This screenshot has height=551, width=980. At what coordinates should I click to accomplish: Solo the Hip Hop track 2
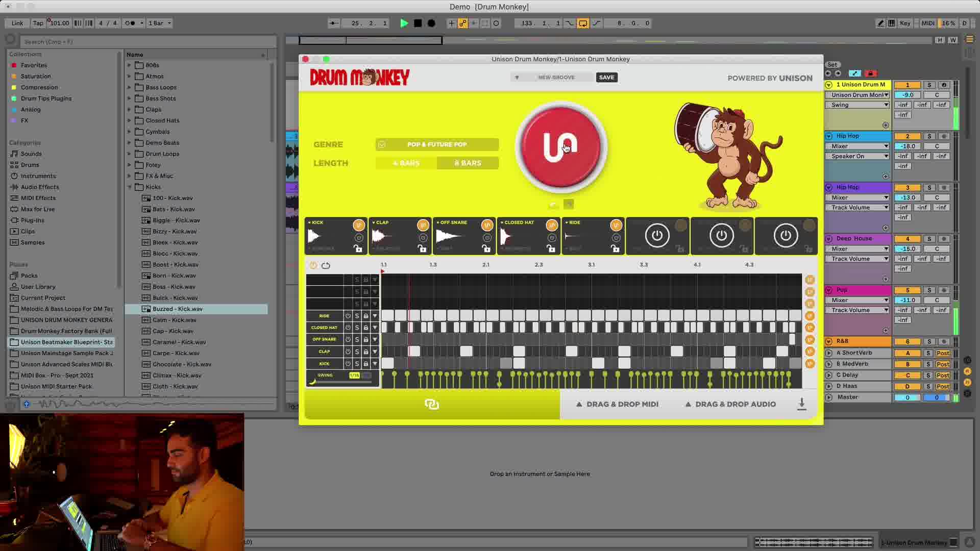click(x=929, y=136)
